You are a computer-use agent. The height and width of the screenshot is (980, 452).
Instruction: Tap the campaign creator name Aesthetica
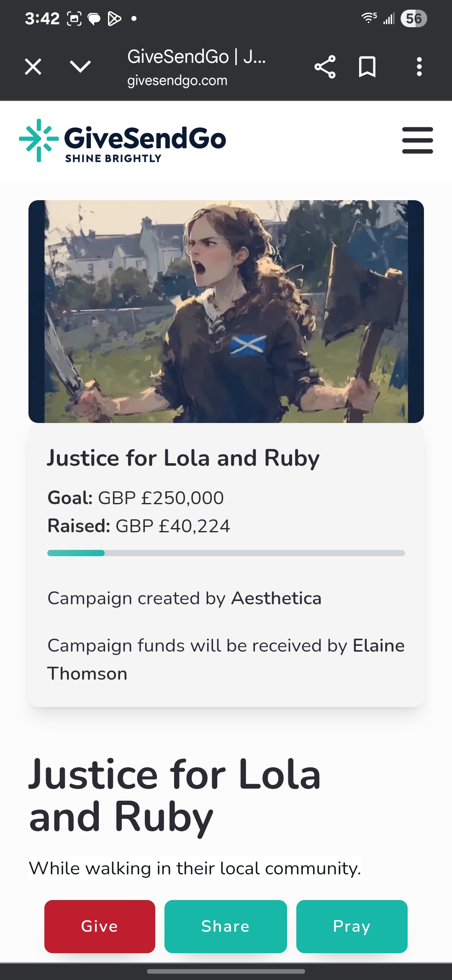pyautogui.click(x=276, y=598)
